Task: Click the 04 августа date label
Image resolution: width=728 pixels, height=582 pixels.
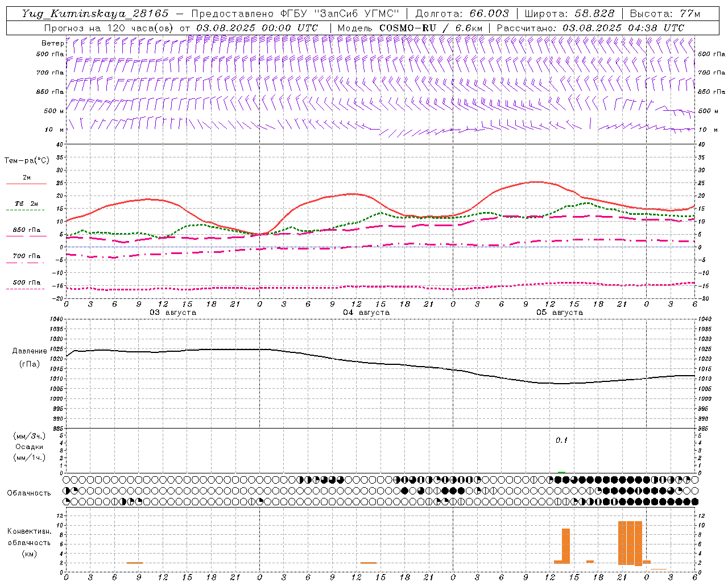Action: tap(366, 313)
